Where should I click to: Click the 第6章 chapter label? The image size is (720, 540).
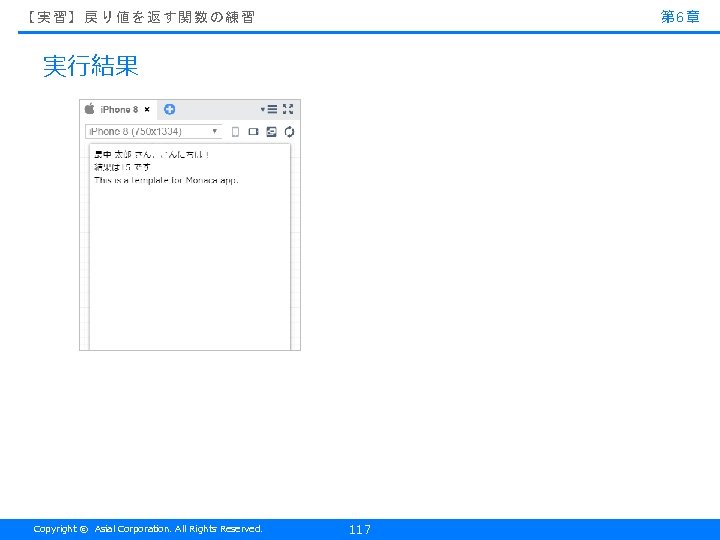pos(680,17)
